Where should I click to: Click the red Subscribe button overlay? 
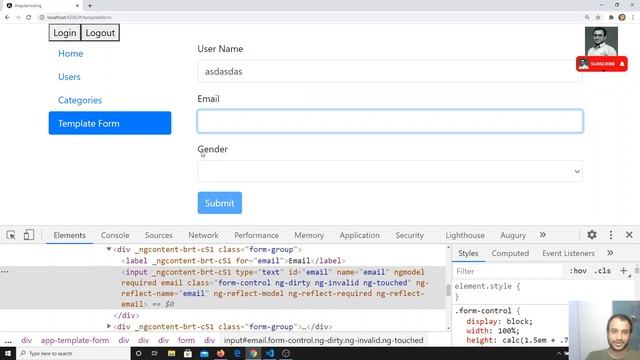602,64
